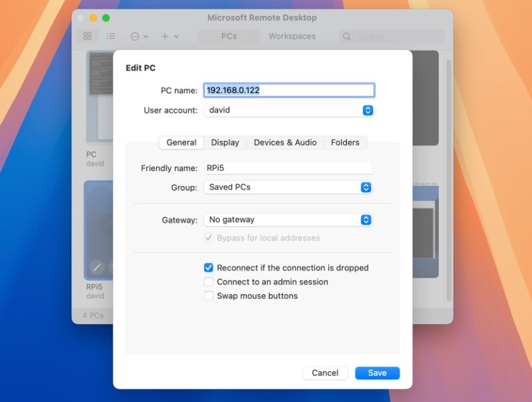The height and width of the screenshot is (402, 532).
Task: Switch to list view using the toolbar icon
Action: pos(110,36)
